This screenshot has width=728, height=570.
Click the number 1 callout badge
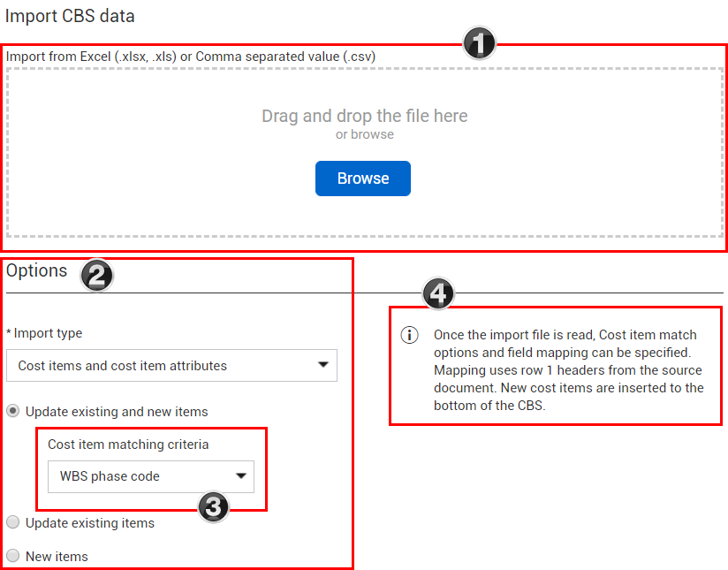(479, 43)
